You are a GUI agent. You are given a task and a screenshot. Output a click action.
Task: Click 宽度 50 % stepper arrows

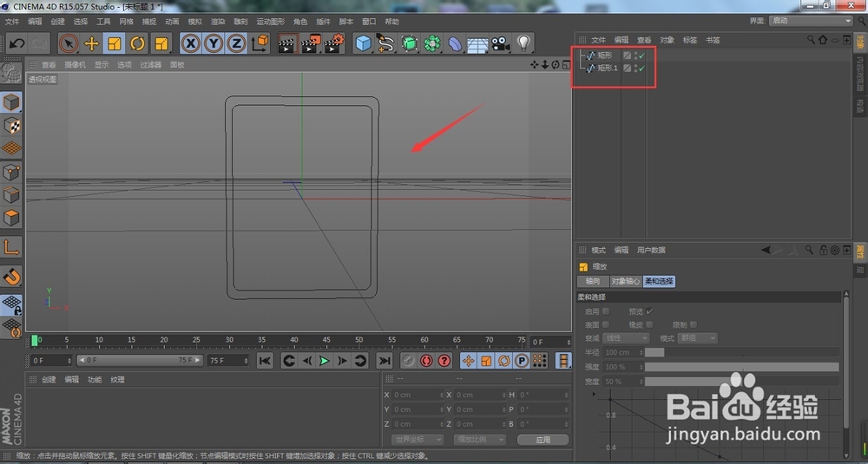coord(641,382)
